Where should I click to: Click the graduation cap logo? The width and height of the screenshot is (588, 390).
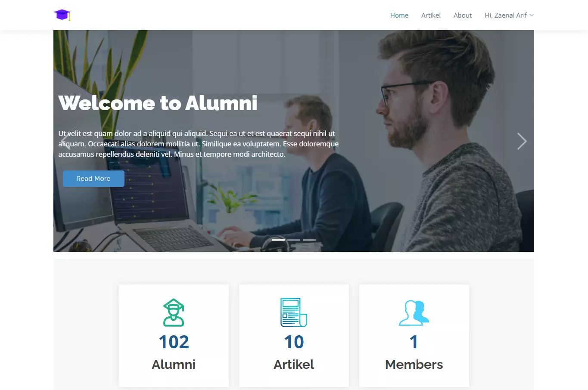pyautogui.click(x=62, y=15)
